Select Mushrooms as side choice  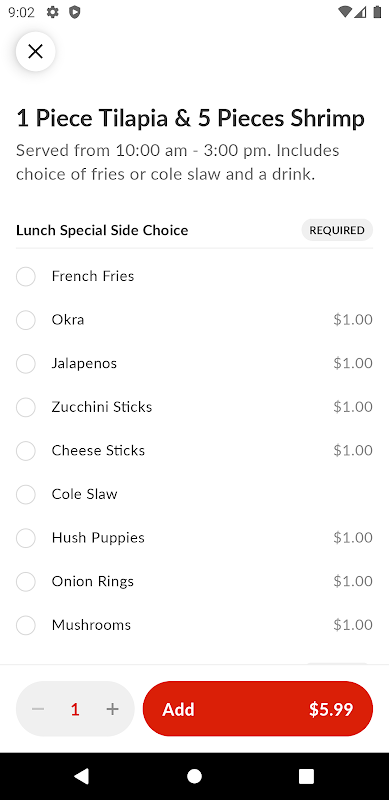(x=194, y=626)
